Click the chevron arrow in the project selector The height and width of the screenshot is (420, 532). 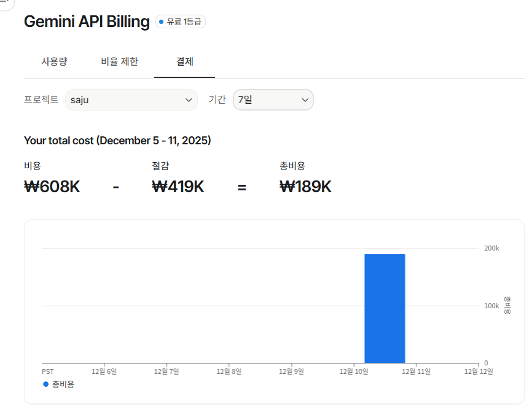[x=189, y=99]
